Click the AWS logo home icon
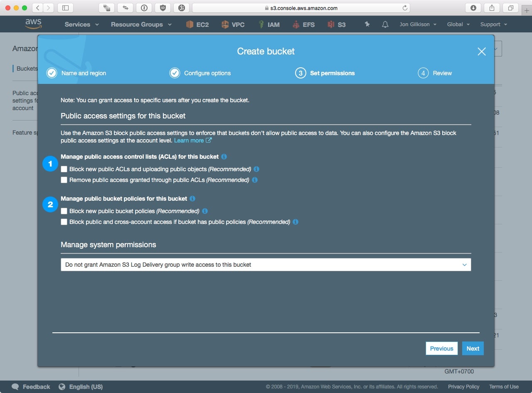The image size is (532, 393). coord(33,24)
